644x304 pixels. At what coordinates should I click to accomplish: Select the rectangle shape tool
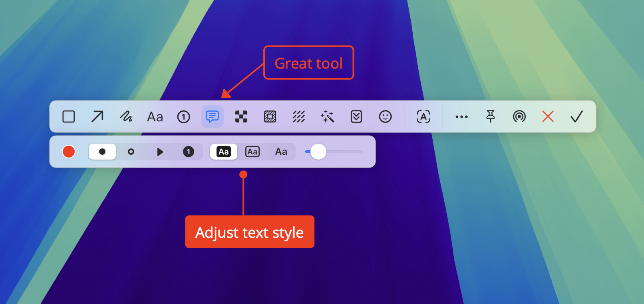coord(69,116)
